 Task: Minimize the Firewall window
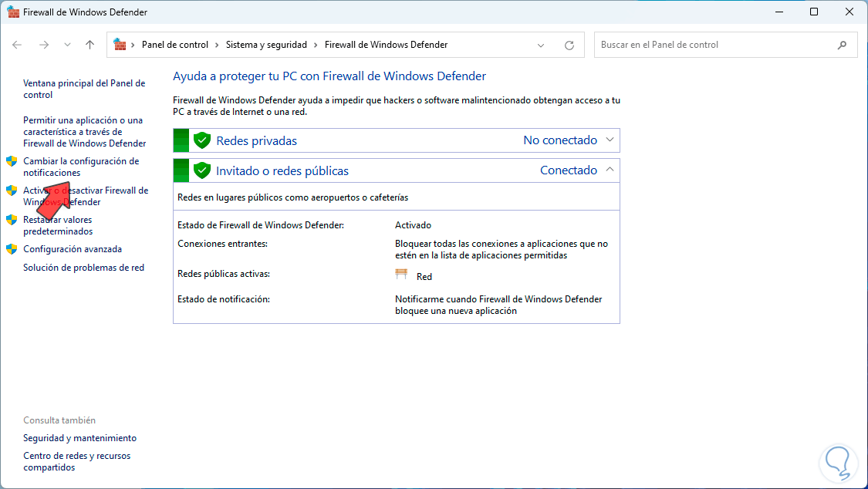[x=778, y=12]
